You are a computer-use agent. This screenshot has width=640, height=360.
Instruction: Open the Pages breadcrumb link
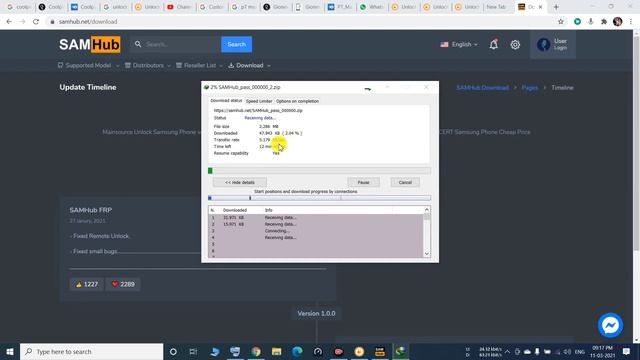[x=529, y=88]
